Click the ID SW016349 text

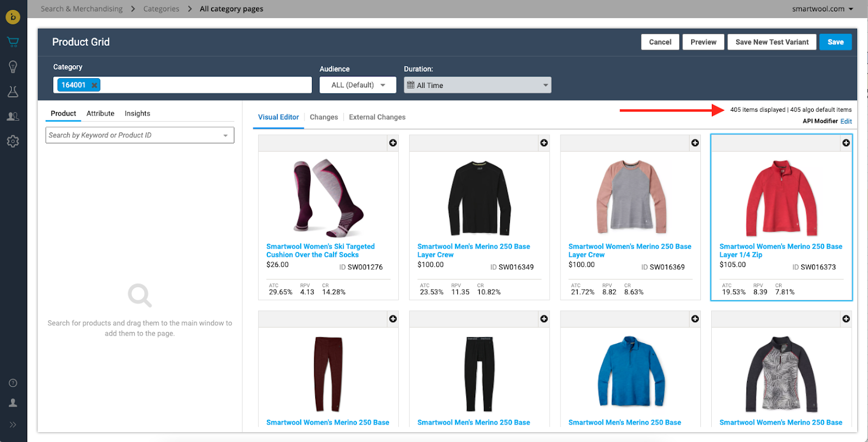point(512,267)
